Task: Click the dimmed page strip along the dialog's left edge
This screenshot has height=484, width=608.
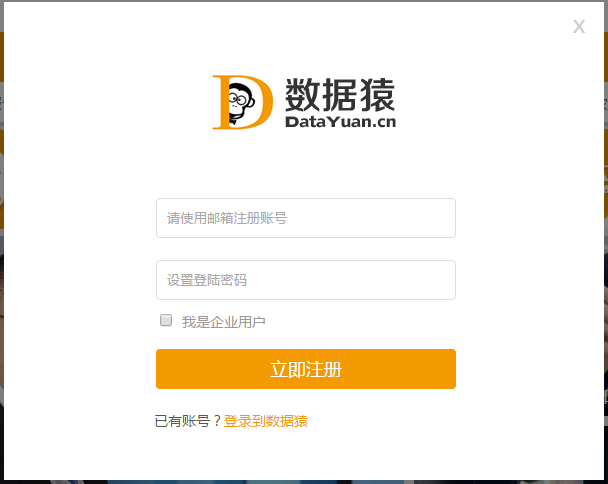Action: pyautogui.click(x=2, y=242)
